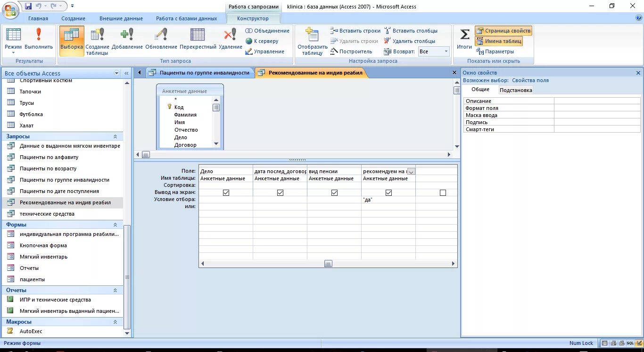This screenshot has width=644, height=352.
Task: Open the рекомендуем field dropdown arrow
Action: (411, 172)
